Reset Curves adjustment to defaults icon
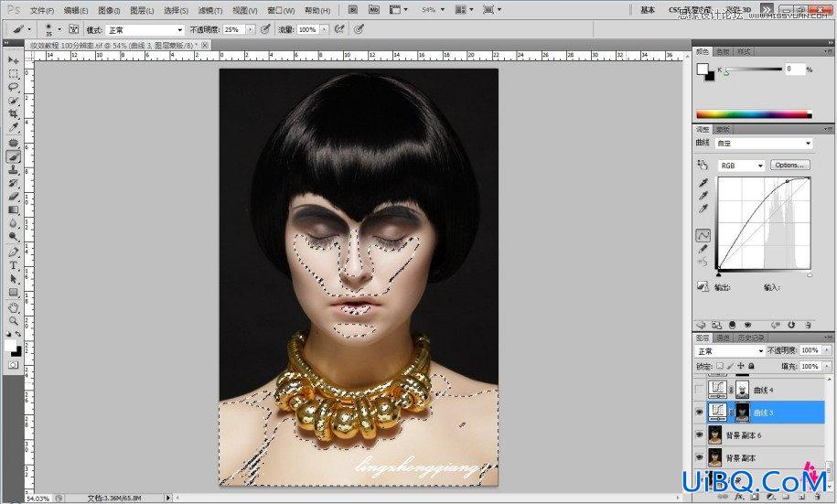Image resolution: width=837 pixels, height=504 pixels. [x=791, y=325]
